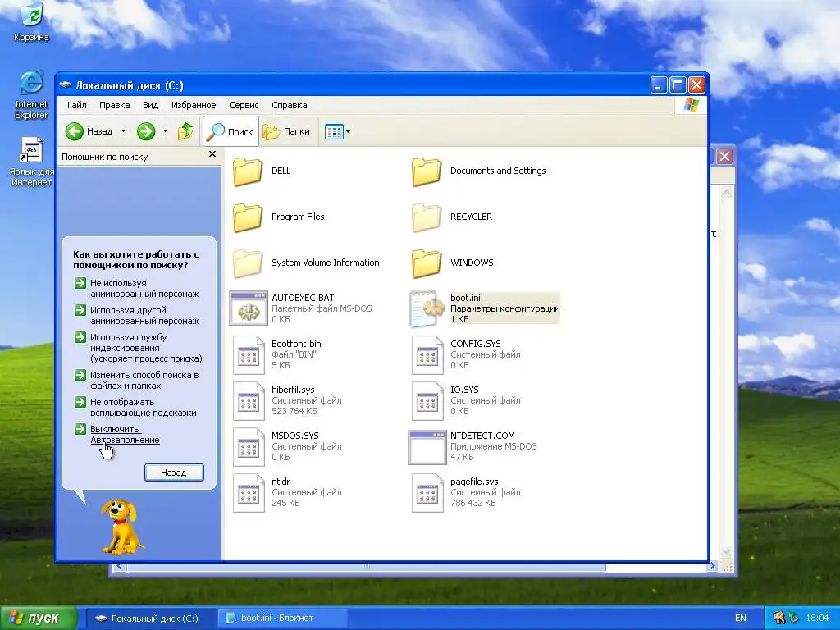Open the Файл menu
Screen dimensions: 840x630
point(75,105)
